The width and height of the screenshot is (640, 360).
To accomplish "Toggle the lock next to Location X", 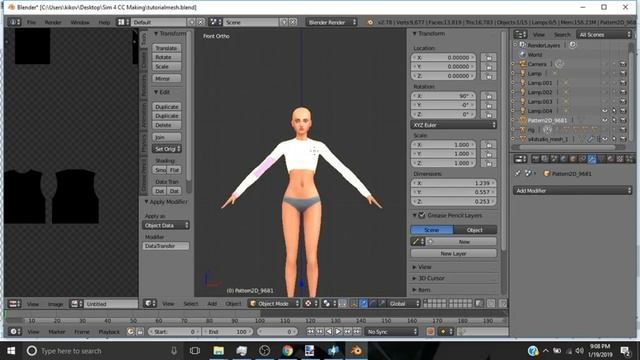I will [x=489, y=58].
